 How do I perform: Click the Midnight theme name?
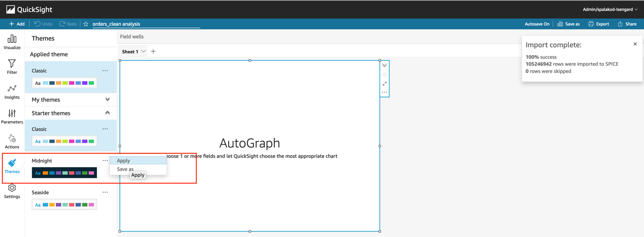(x=42, y=160)
